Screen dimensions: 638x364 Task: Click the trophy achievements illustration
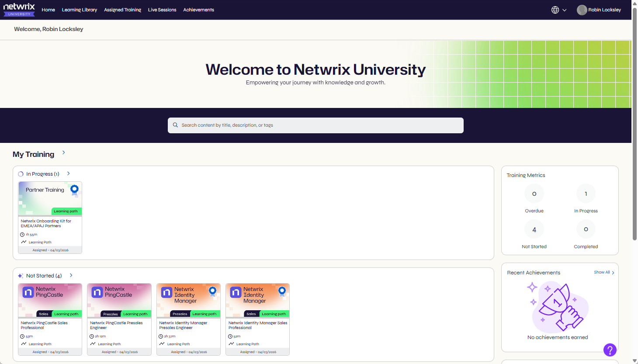tap(558, 307)
